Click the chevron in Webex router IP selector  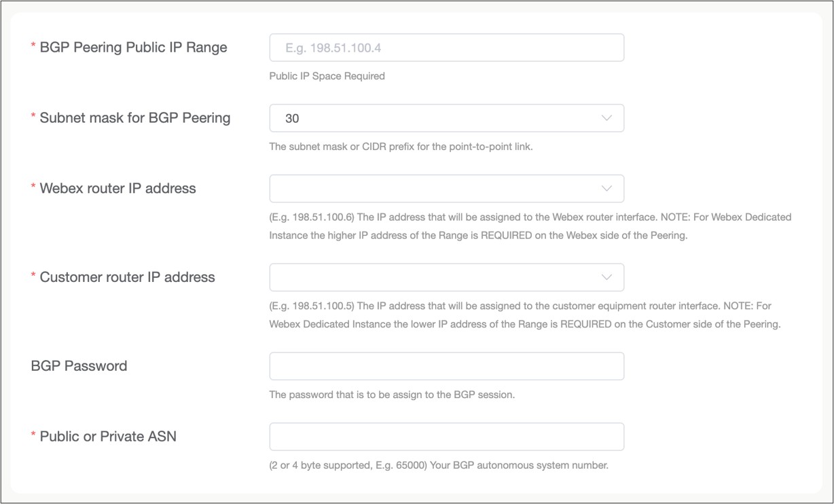pos(606,189)
